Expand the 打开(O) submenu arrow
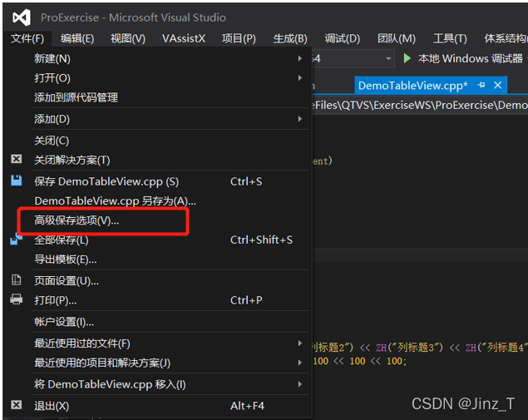Screen dimensions: 528x420 click(x=299, y=78)
